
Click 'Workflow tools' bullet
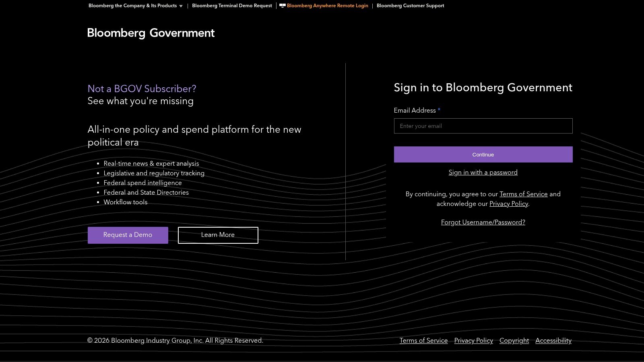point(126,202)
